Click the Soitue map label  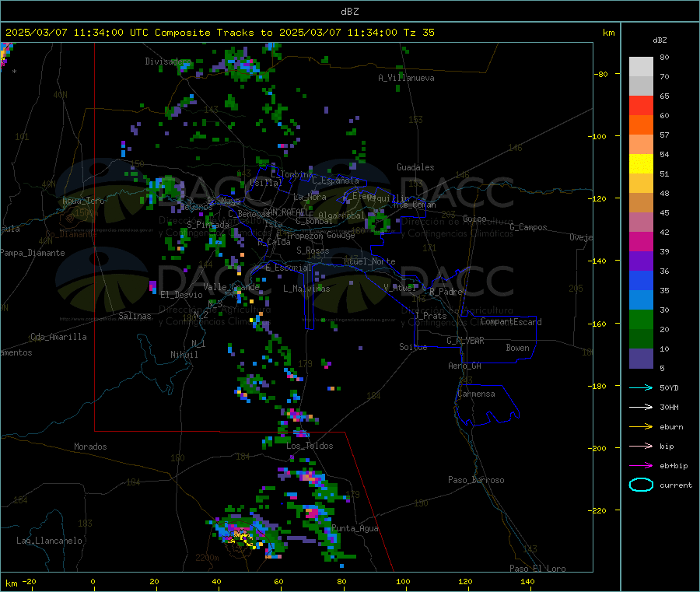[414, 347]
